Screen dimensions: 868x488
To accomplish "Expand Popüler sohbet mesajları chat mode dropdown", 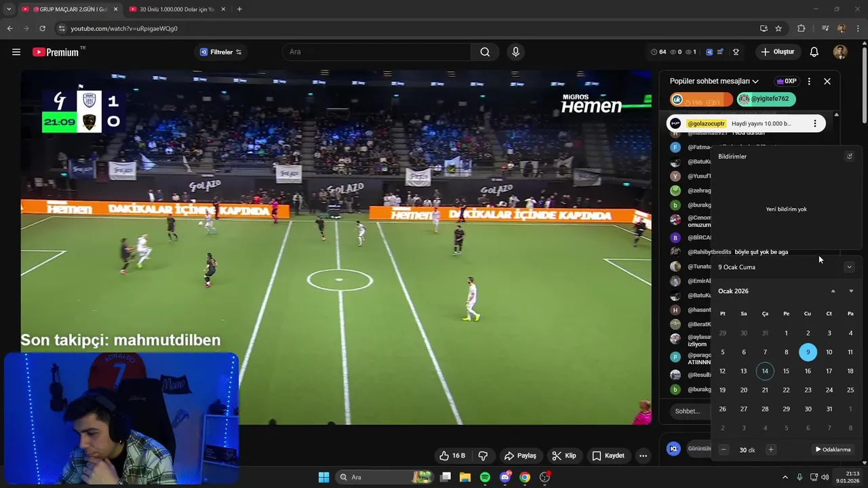I will [714, 81].
